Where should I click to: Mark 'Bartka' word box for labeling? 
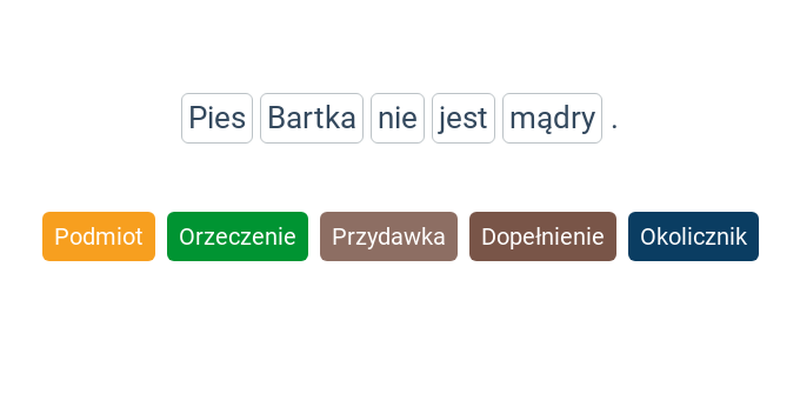point(312,118)
